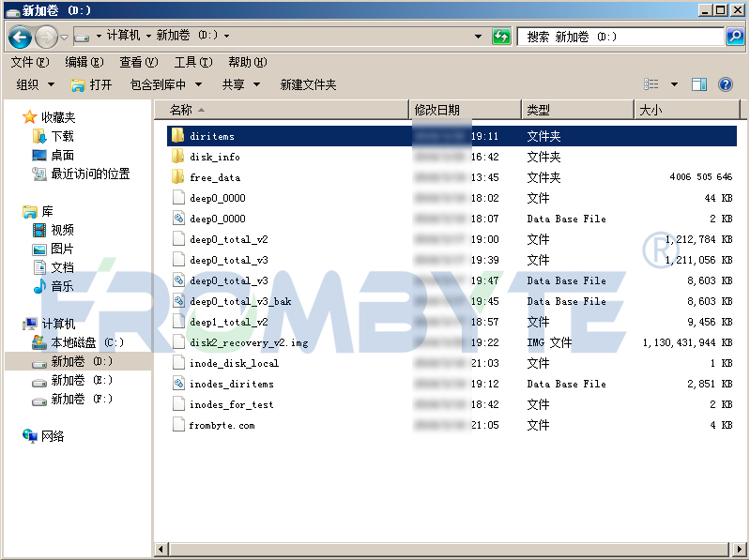Click the 1,130,431,944 KB size cell
The width and height of the screenshot is (750, 560).
[687, 342]
